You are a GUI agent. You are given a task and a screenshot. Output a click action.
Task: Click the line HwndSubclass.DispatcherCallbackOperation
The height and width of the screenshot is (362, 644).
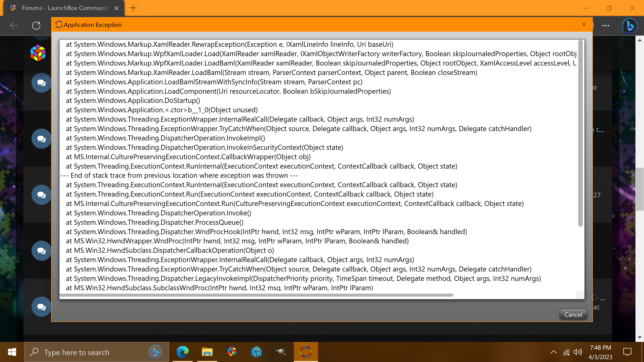coord(170,250)
